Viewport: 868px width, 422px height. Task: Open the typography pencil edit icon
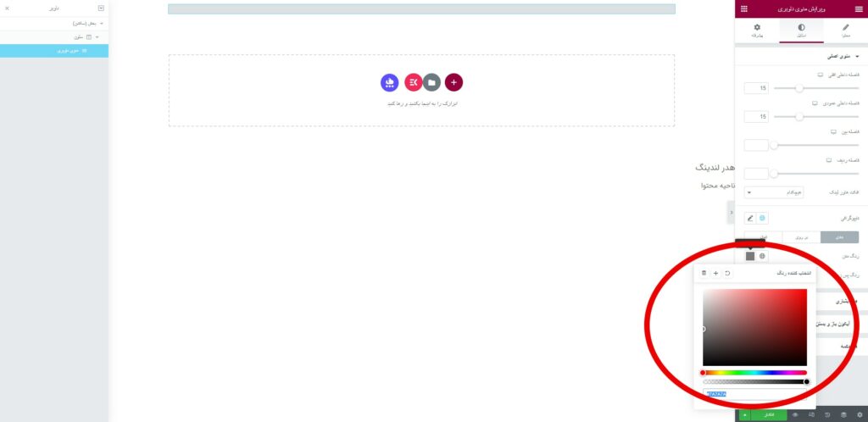[x=750, y=218]
